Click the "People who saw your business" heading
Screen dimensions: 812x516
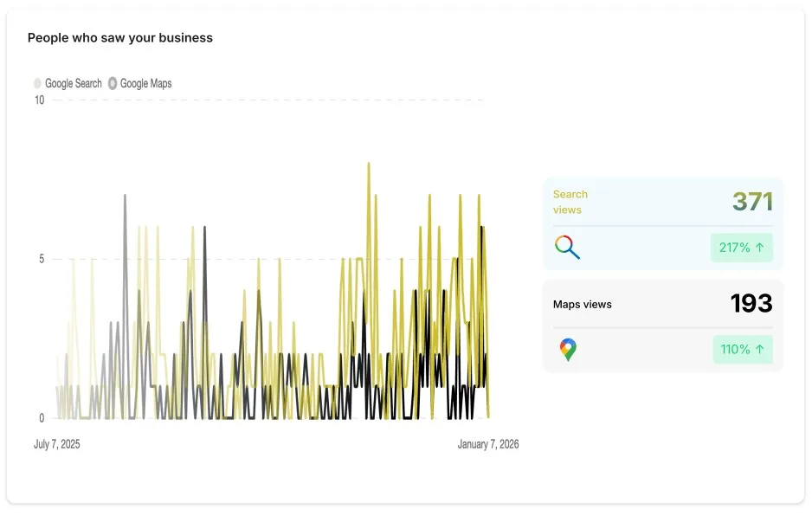coord(120,38)
